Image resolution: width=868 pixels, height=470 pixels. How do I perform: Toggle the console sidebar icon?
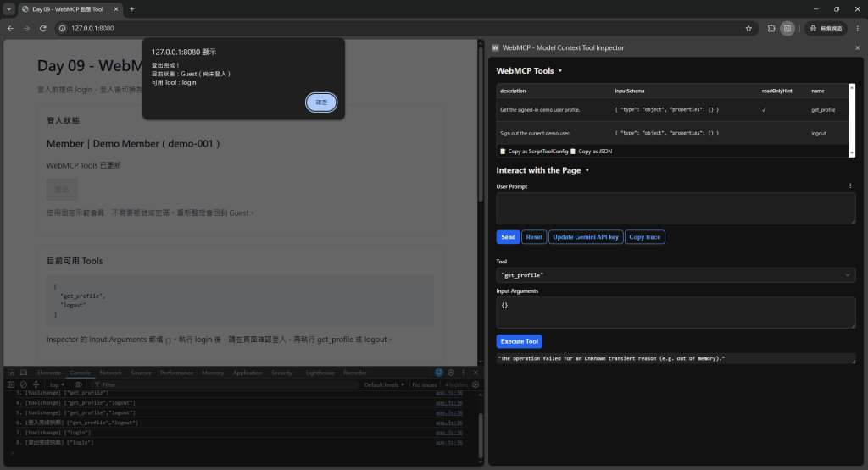pos(10,384)
